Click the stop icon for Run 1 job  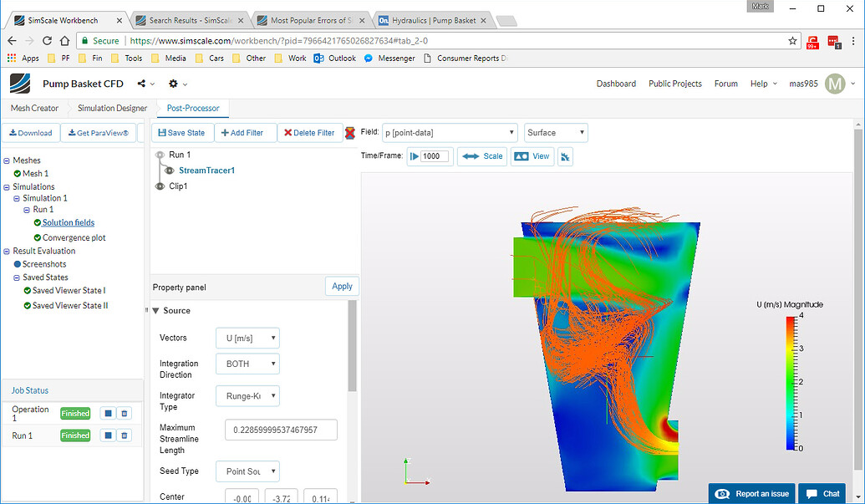pyautogui.click(x=109, y=435)
